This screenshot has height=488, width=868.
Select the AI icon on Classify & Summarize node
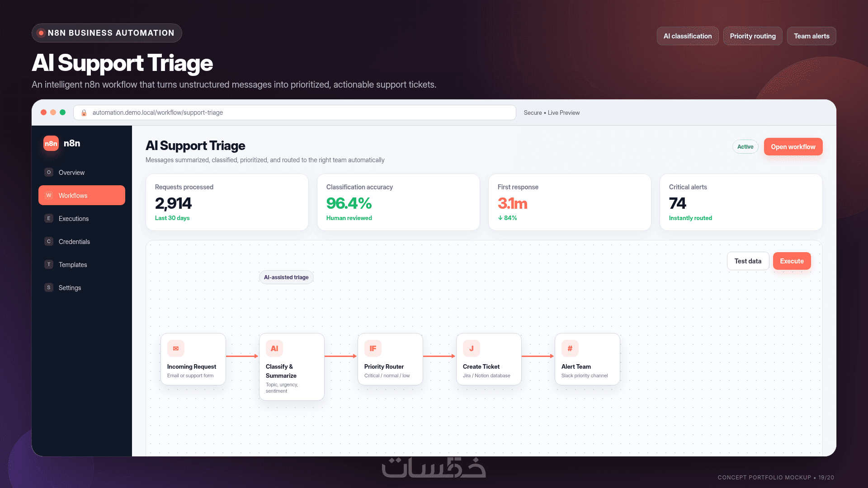(274, 348)
